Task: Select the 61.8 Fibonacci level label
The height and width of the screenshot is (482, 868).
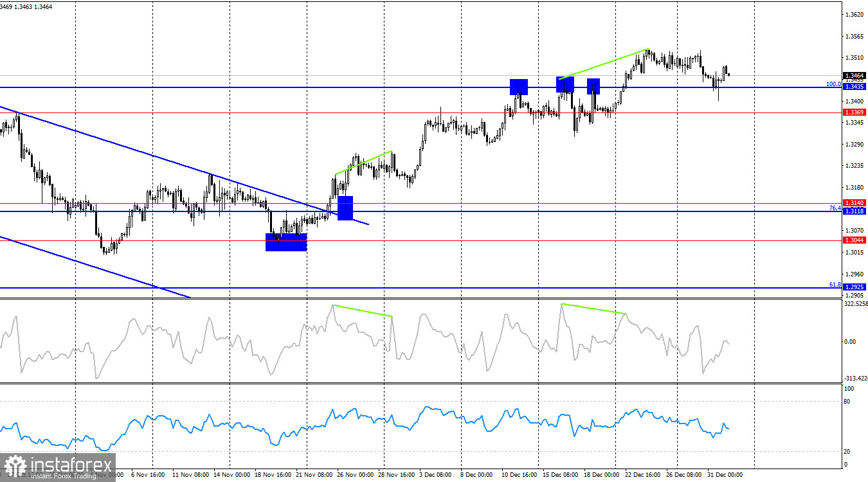Action: [x=835, y=284]
